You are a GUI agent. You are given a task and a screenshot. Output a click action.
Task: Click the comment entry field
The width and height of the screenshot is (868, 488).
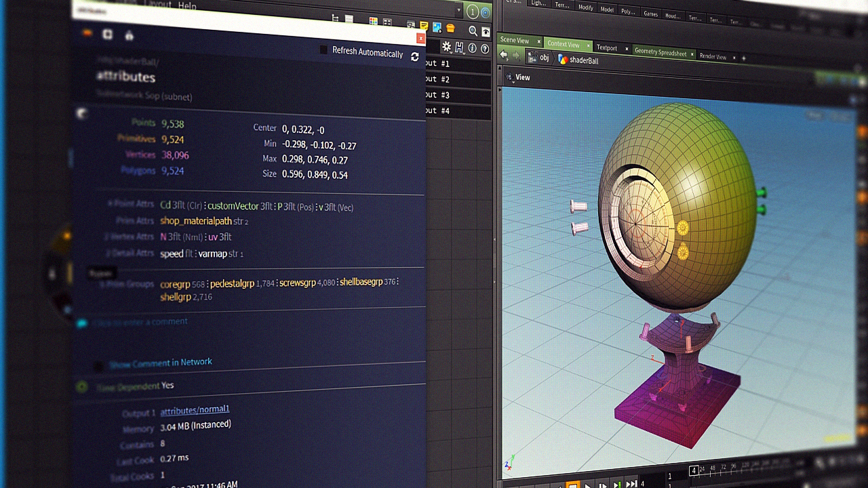pyautogui.click(x=140, y=322)
